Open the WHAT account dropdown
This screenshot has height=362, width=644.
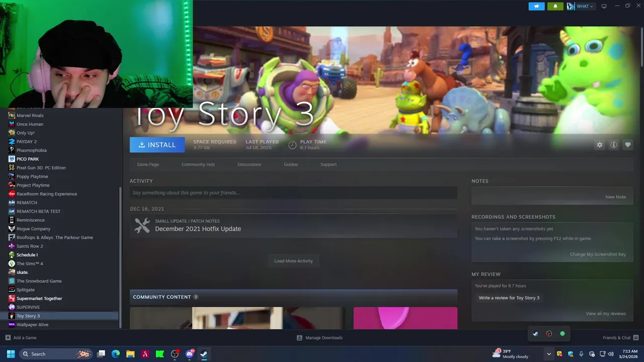pyautogui.click(x=581, y=6)
